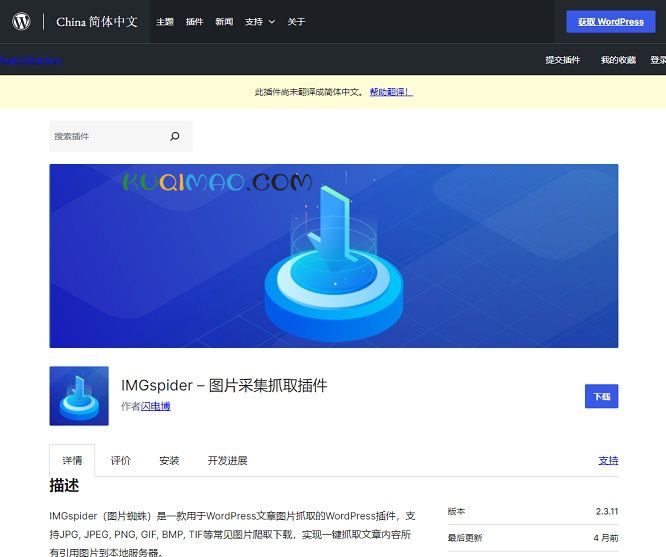Viewport: 666px width, 557px height.
Task: Click the 描述 heading
Action: click(64, 485)
